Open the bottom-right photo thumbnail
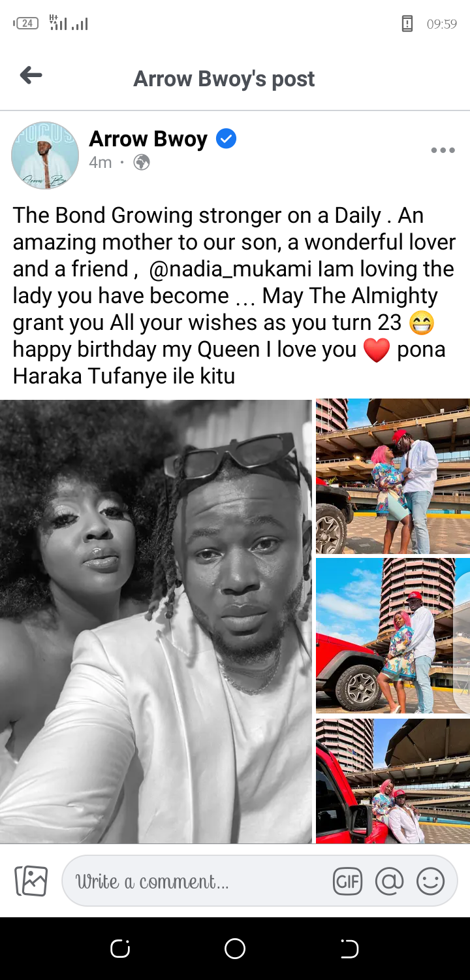The width and height of the screenshot is (470, 980). [x=393, y=781]
